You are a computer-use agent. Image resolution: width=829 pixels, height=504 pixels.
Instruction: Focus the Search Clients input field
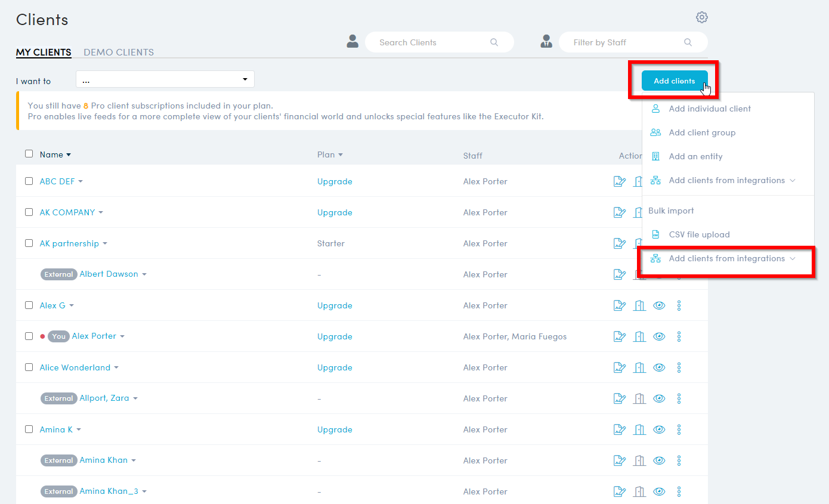tap(440, 42)
